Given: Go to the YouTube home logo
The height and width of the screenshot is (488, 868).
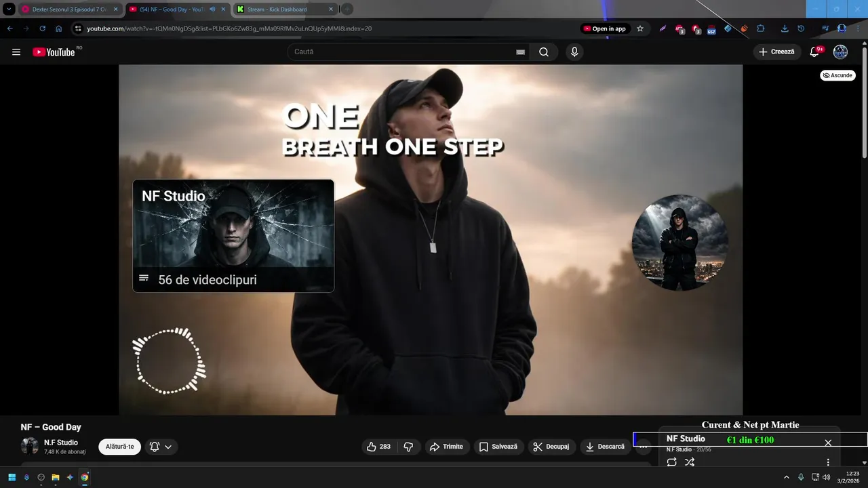Looking at the screenshot, I should point(54,52).
